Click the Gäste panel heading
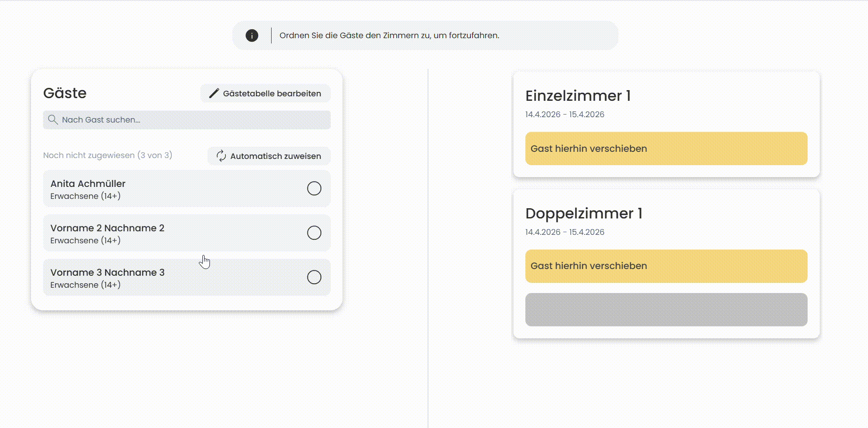The height and width of the screenshot is (428, 868). (x=65, y=93)
